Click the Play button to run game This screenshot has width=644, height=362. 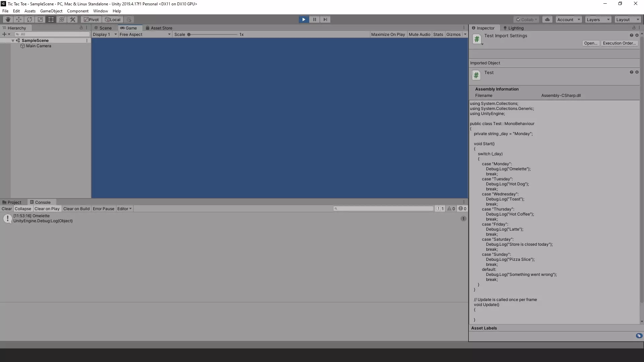pos(304,19)
